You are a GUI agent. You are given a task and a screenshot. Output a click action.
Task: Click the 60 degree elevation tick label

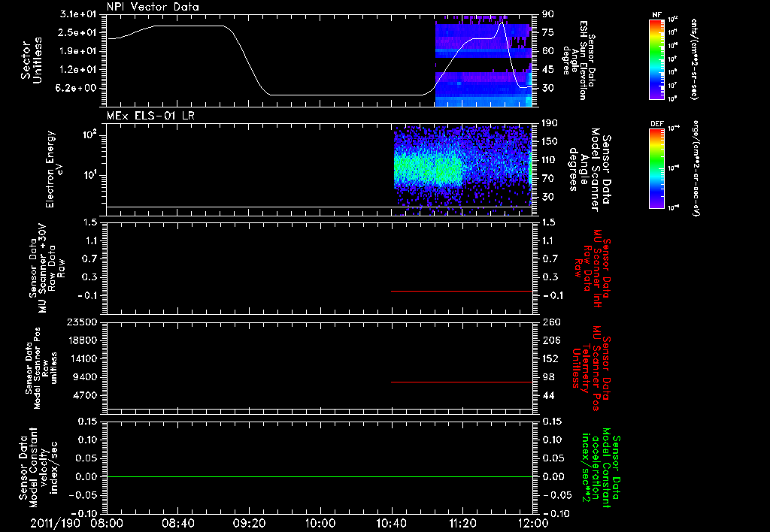coord(548,51)
